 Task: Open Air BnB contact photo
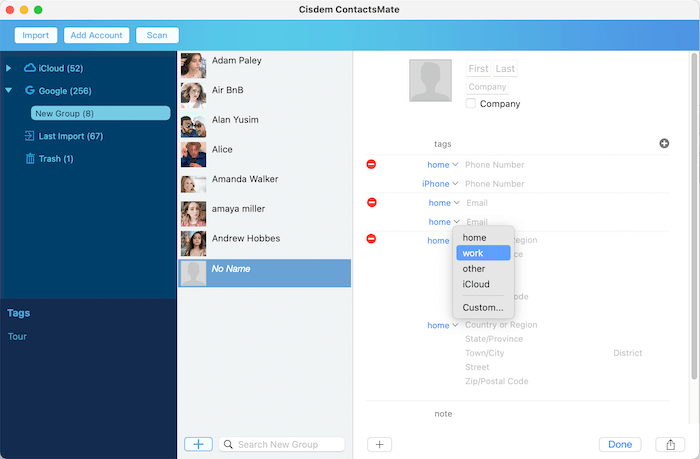(193, 95)
